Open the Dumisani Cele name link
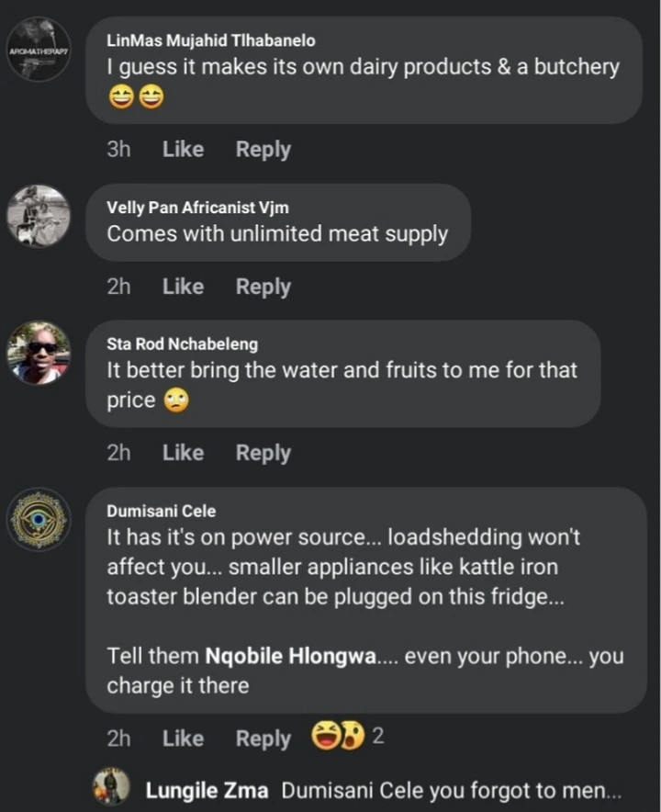The width and height of the screenshot is (661, 812). [161, 511]
